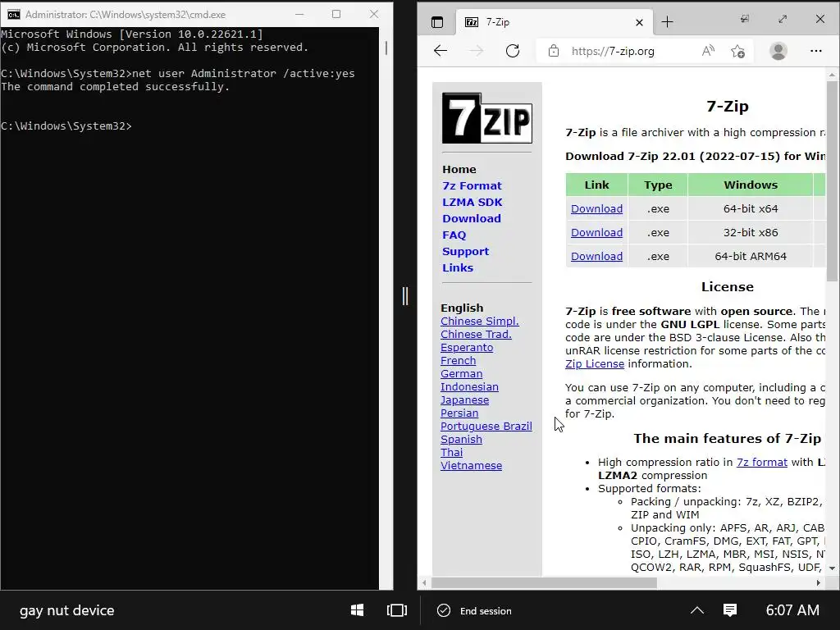Show hidden tray icons chevron
The width and height of the screenshot is (840, 630).
697,610
